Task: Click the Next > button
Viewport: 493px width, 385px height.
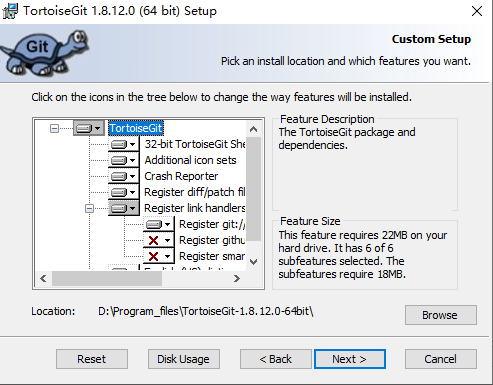Action: point(349,359)
